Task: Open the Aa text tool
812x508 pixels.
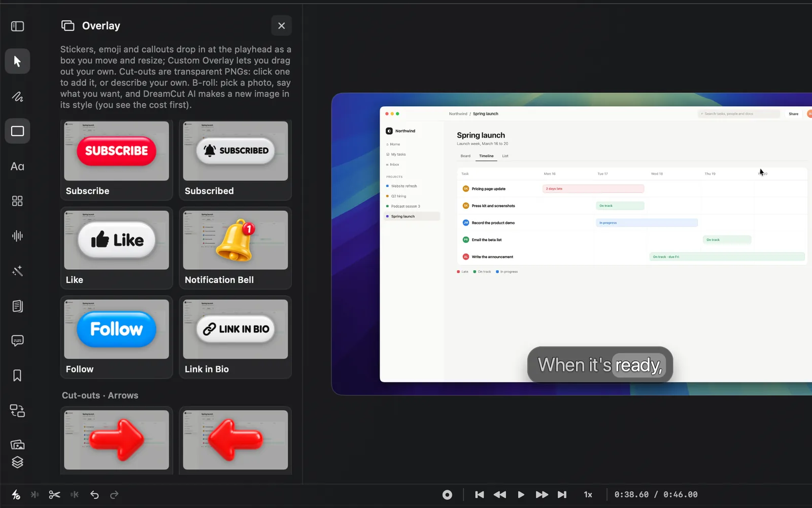Action: click(x=17, y=166)
